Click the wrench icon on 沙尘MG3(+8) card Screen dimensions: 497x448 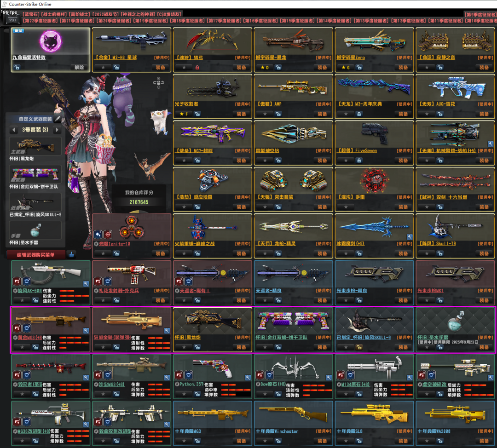167,377
